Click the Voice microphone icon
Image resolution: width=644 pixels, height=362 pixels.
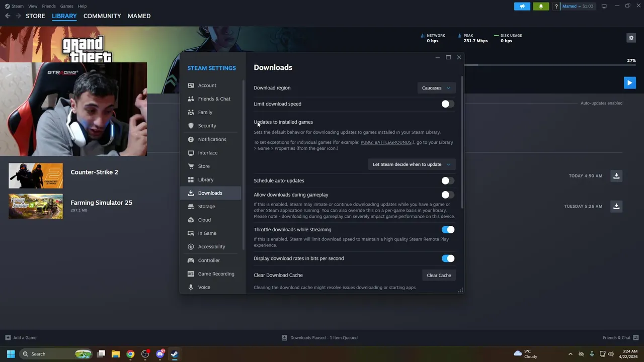pos(191,287)
